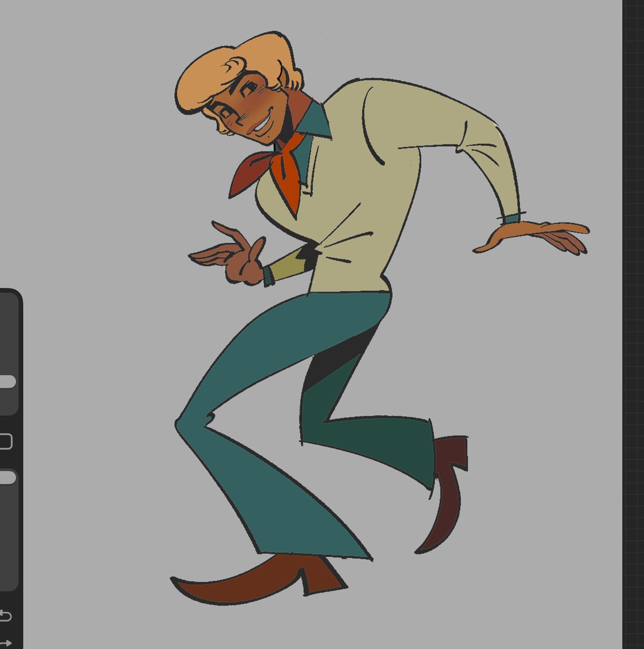Adjust the opacity slider handle
Viewport: 644px width, 649px height.
[x=8, y=478]
